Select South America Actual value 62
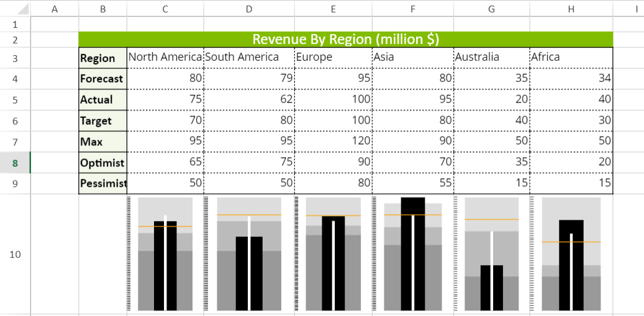Viewport: 644px width, 316px height. pyautogui.click(x=248, y=99)
